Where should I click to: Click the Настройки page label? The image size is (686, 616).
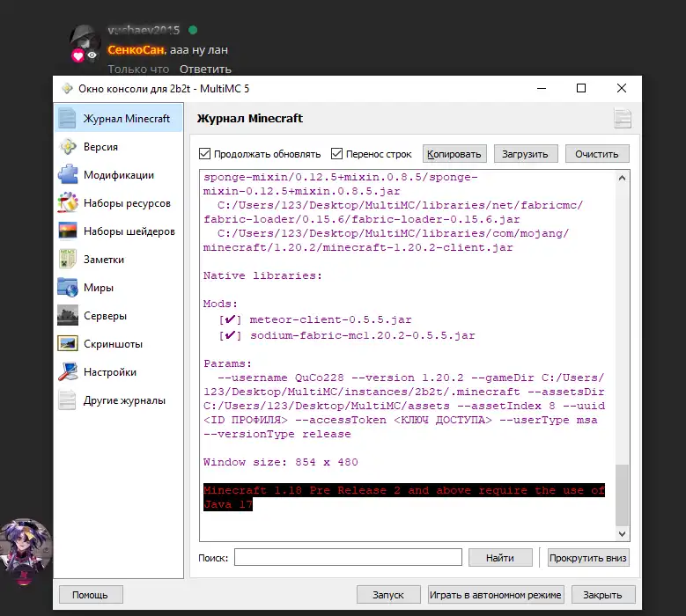pos(110,372)
